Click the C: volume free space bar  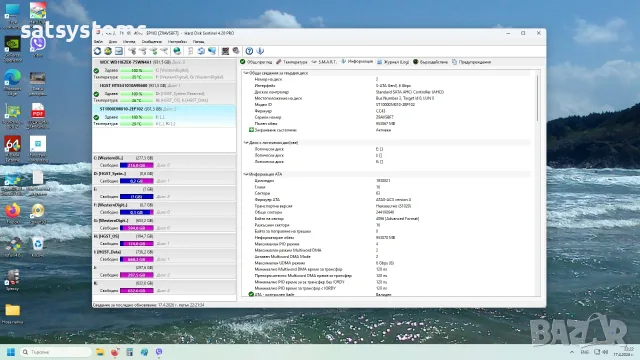(x=137, y=165)
